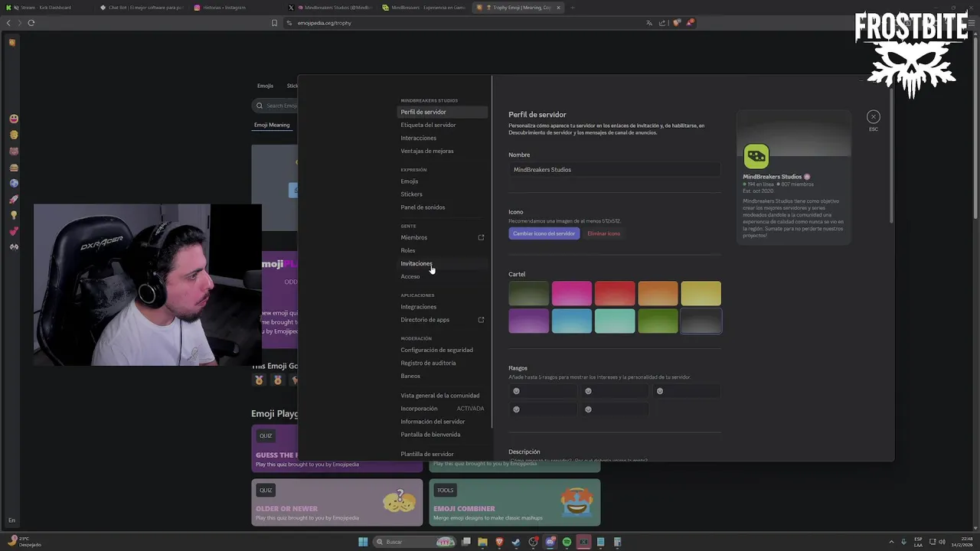Open the translate icon in the address bar
980x551 pixels.
click(650, 23)
